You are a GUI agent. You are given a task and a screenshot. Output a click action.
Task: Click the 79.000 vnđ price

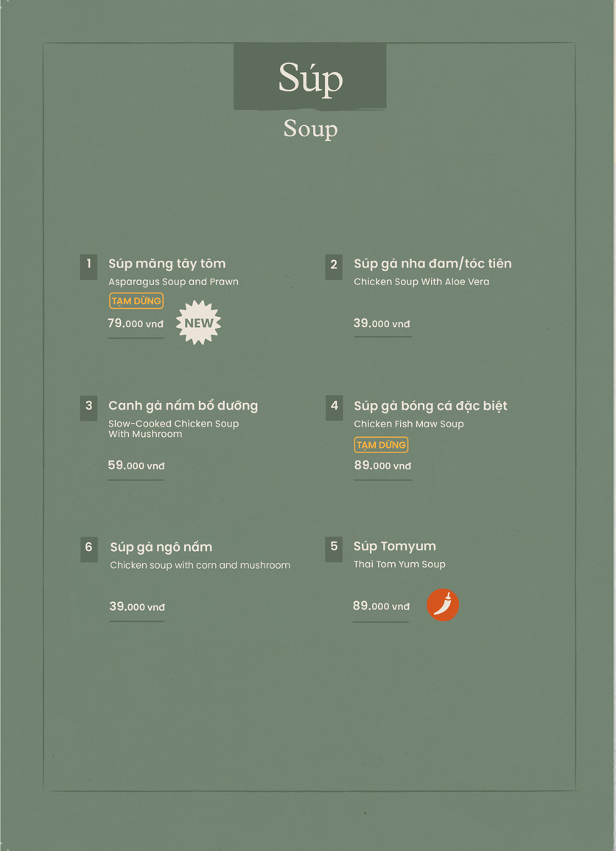(x=135, y=323)
